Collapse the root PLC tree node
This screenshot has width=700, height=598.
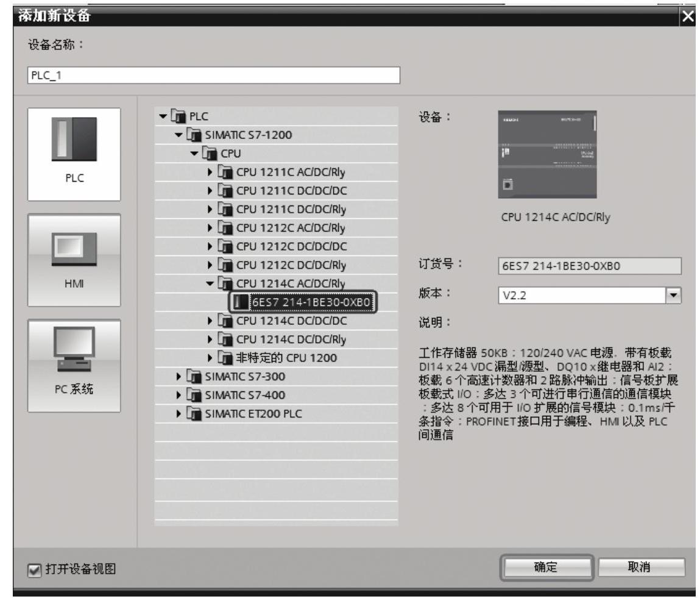click(x=163, y=116)
